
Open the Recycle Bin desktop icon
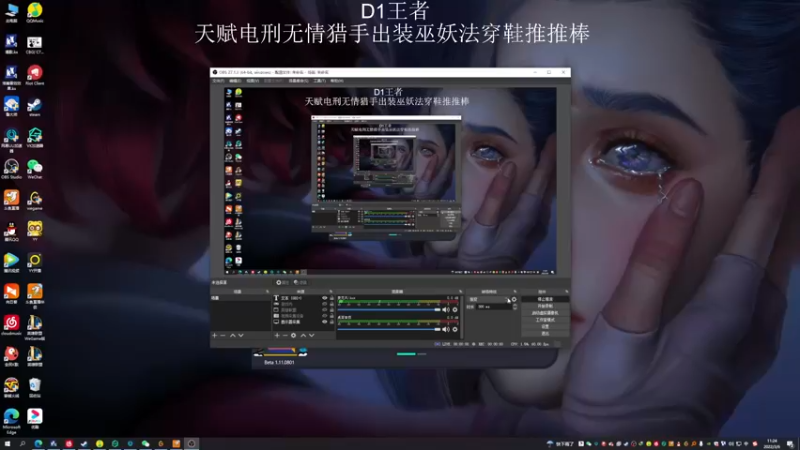coord(35,388)
